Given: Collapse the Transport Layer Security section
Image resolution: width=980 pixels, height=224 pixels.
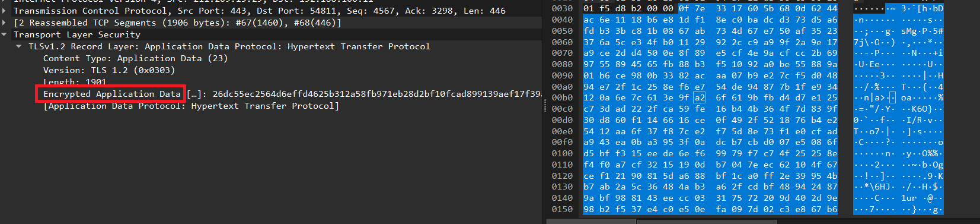Looking at the screenshot, I should 5,34.
